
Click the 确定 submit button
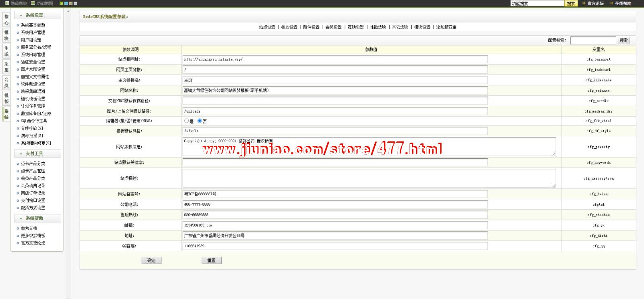151,260
